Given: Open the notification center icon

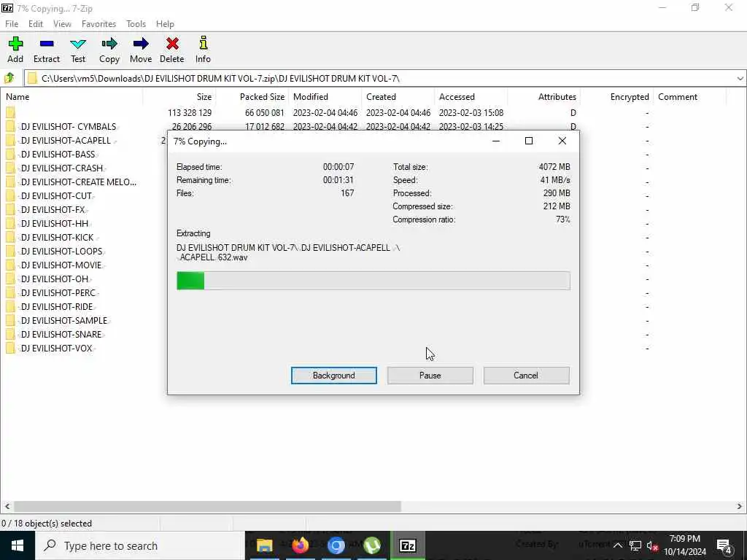Looking at the screenshot, I should point(724,545).
